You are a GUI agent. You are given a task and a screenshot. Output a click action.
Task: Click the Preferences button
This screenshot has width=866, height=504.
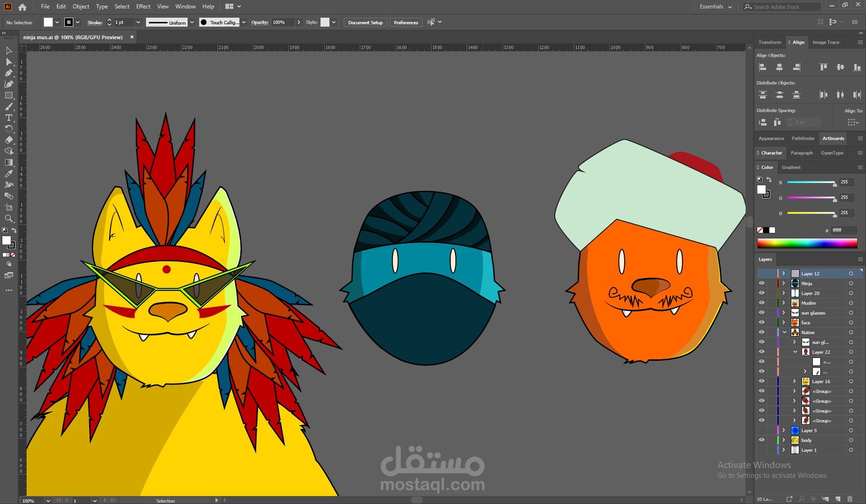click(x=406, y=22)
